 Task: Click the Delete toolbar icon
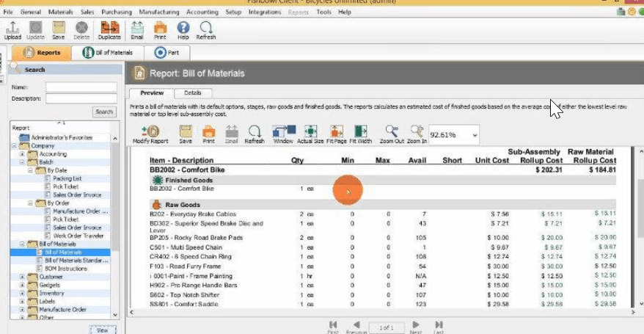[81, 31]
